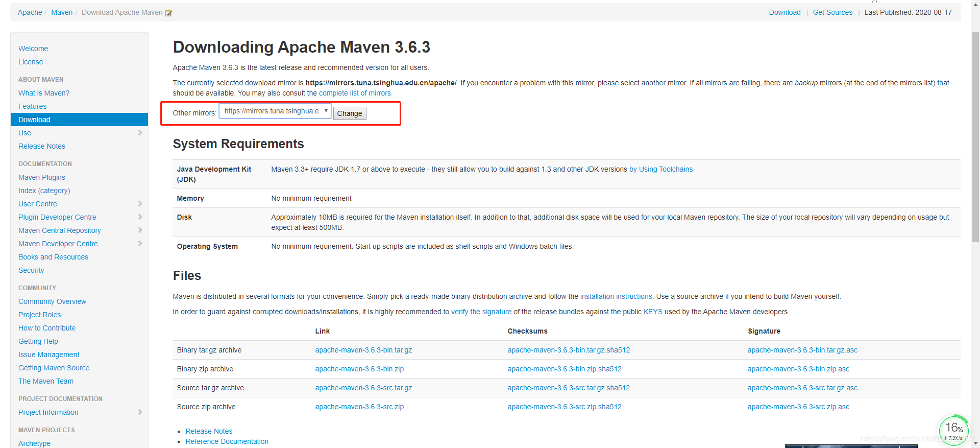Click the verify the signature link
The width and height of the screenshot is (980, 448).
481,312
